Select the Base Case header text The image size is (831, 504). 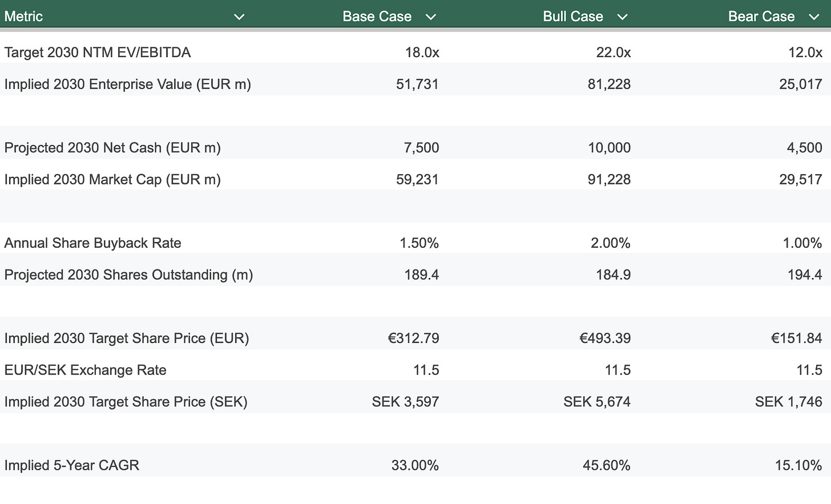[x=377, y=17]
